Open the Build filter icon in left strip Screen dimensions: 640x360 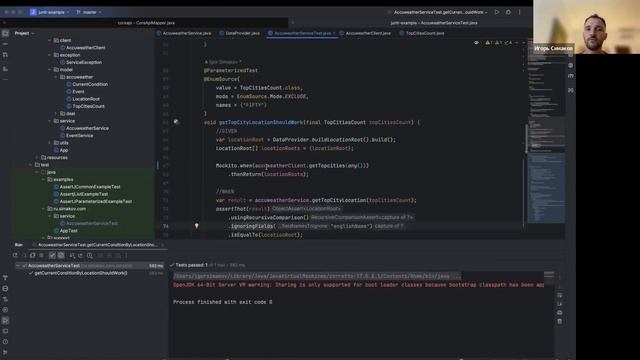coord(5,278)
